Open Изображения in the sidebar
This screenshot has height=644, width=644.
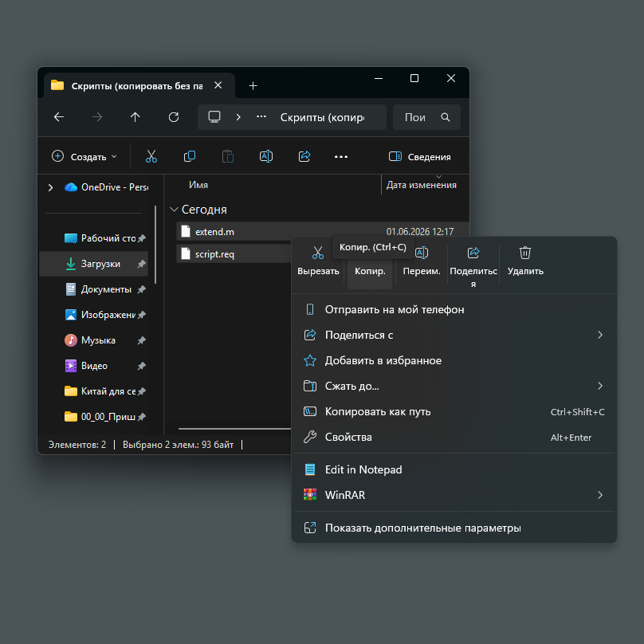point(94,315)
